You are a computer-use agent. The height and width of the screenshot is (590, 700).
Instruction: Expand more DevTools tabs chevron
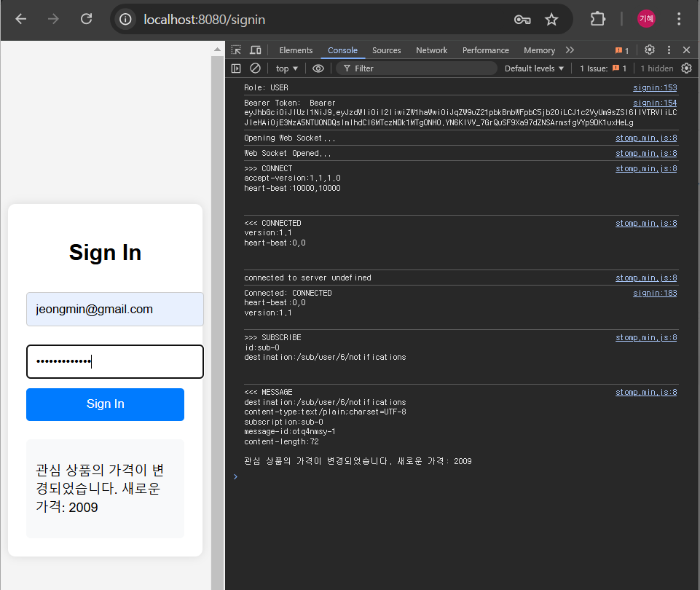[x=569, y=50]
